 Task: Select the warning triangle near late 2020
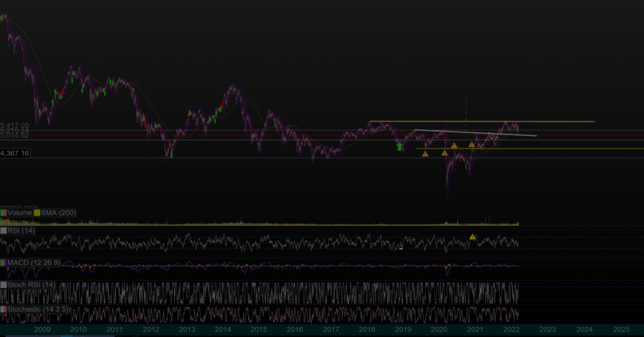coord(471,145)
